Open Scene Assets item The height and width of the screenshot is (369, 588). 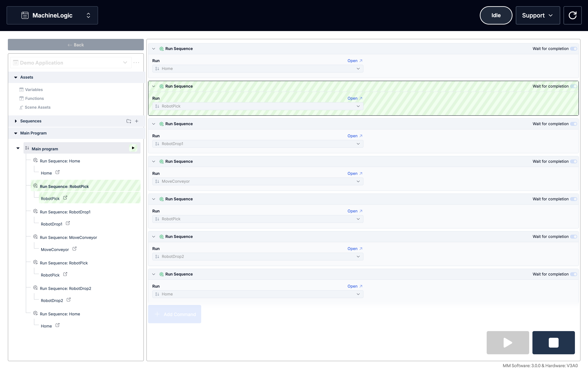coord(35,107)
